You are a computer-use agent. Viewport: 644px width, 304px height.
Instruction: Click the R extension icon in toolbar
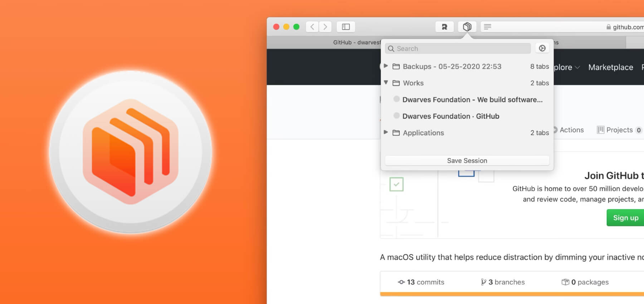pos(444,27)
